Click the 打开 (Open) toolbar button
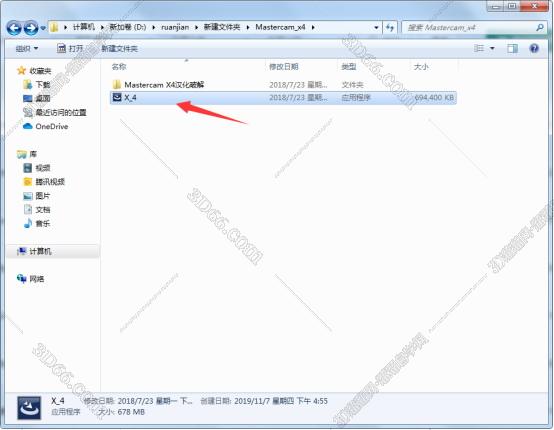Screen dimensions: 554x430 coord(70,48)
